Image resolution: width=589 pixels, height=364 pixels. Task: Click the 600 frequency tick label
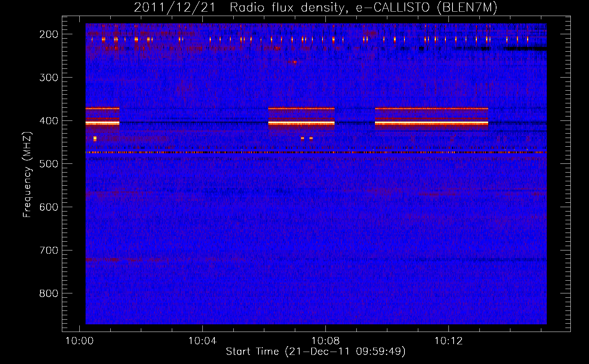click(x=49, y=207)
